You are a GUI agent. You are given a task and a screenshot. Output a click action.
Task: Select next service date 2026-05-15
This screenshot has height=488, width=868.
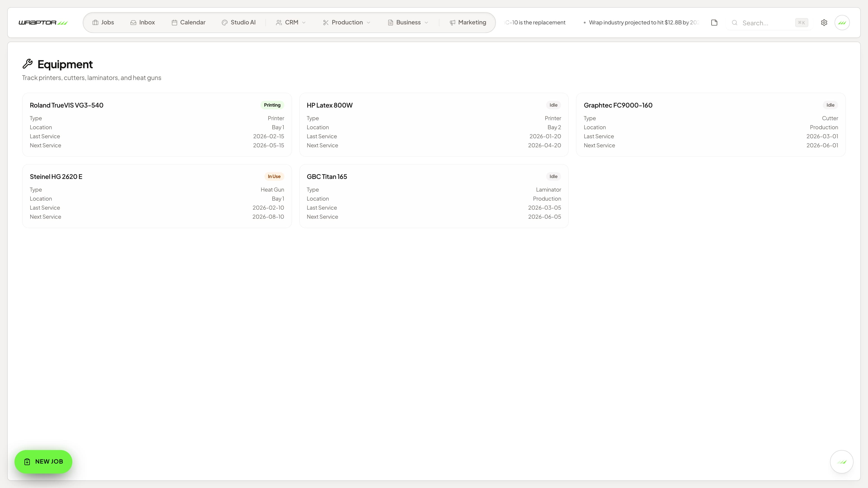269,145
